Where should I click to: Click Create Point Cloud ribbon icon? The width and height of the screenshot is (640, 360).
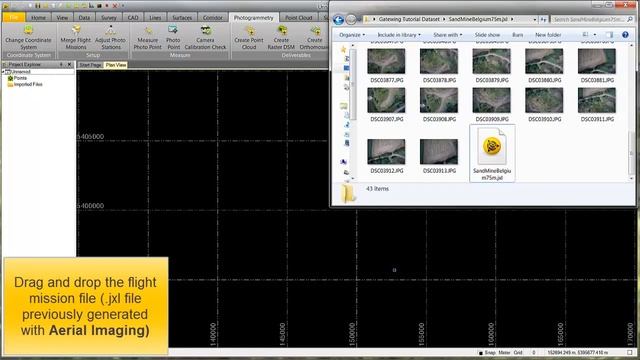tap(249, 30)
